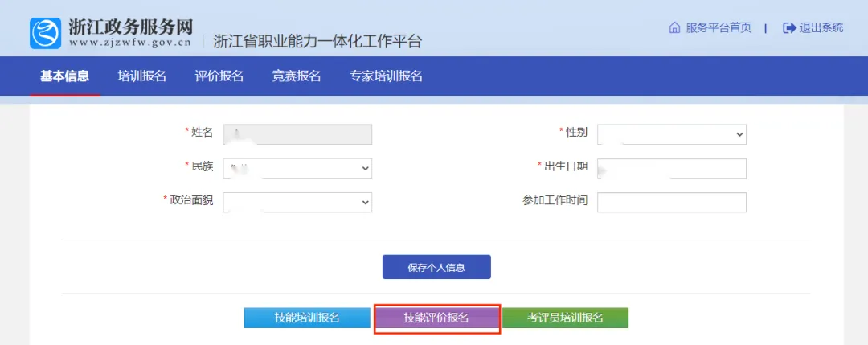Click the logout arrow icon beside 退出系统
The height and width of the screenshot is (345, 868).
789,27
